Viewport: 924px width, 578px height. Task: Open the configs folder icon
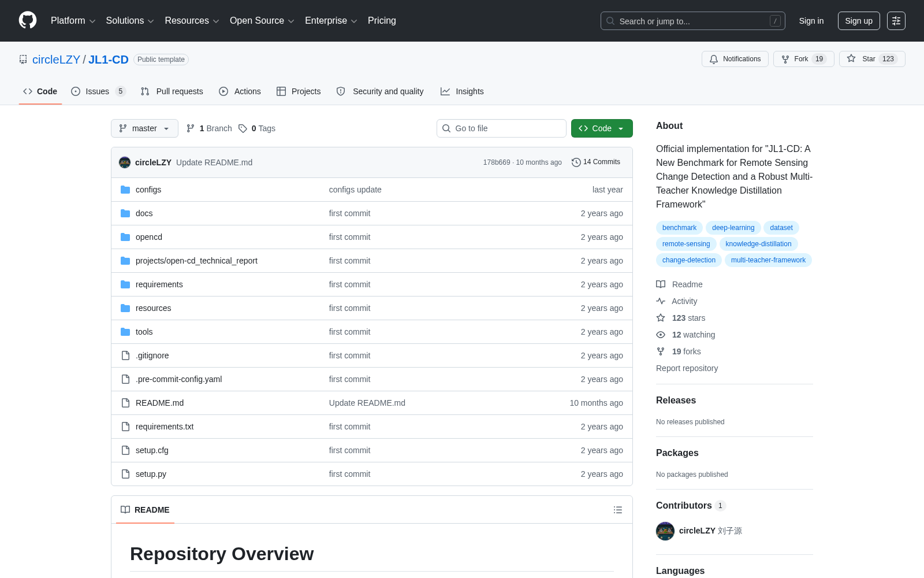[x=125, y=190]
